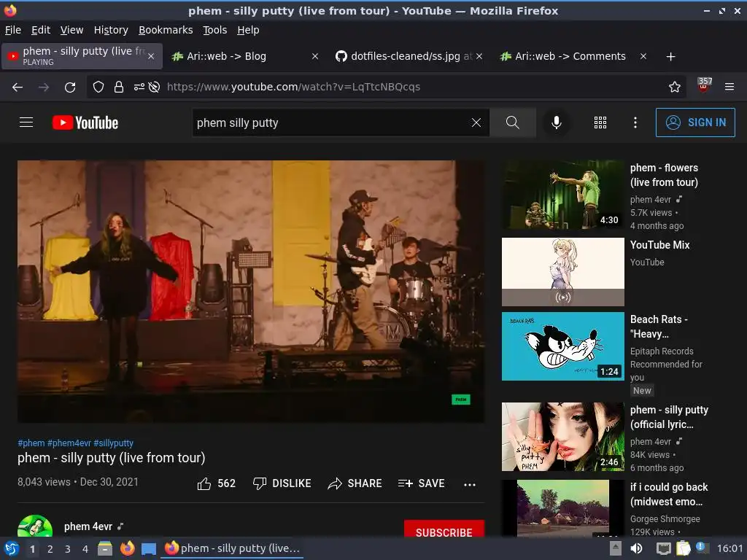View site security padlock information

coord(119,87)
